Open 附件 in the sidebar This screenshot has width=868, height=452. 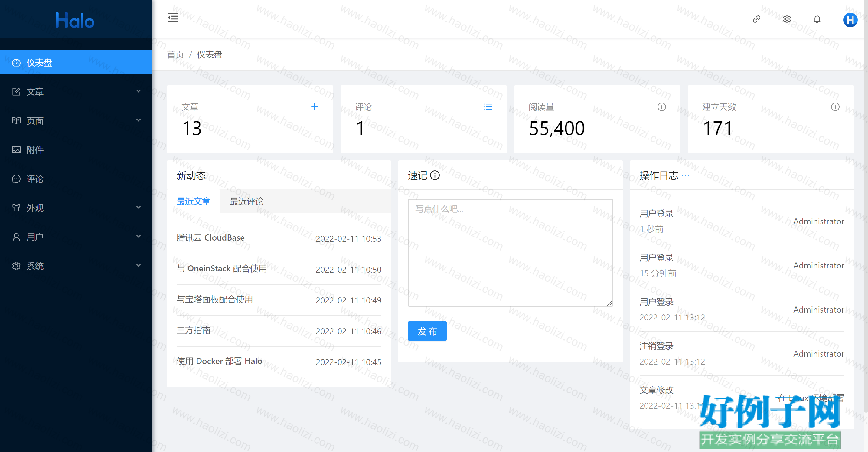pyautogui.click(x=76, y=150)
